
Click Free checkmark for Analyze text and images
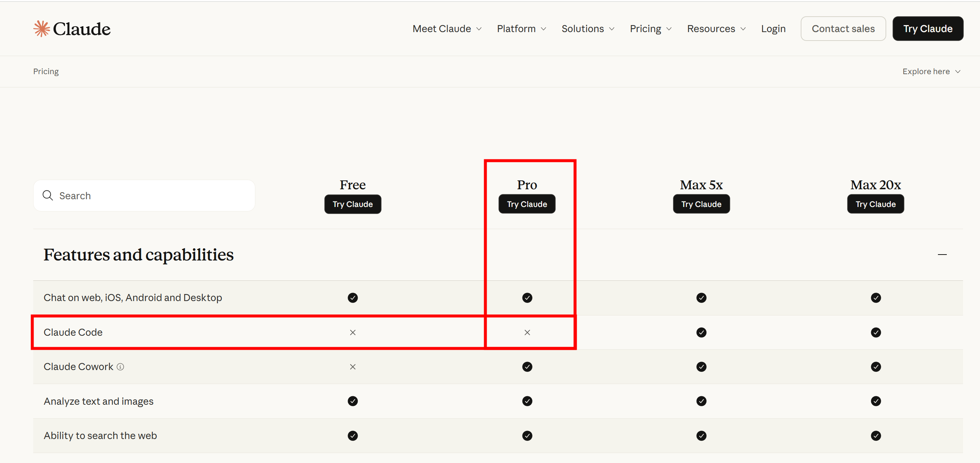coord(353,401)
